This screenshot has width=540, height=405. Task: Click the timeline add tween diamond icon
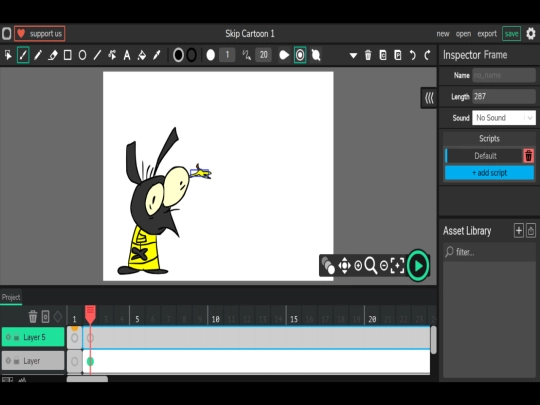click(58, 316)
